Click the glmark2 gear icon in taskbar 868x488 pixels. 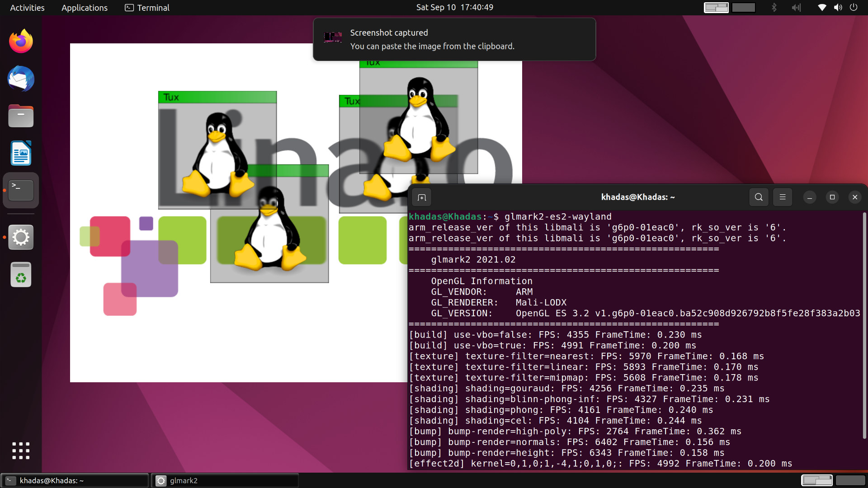[161, 481]
